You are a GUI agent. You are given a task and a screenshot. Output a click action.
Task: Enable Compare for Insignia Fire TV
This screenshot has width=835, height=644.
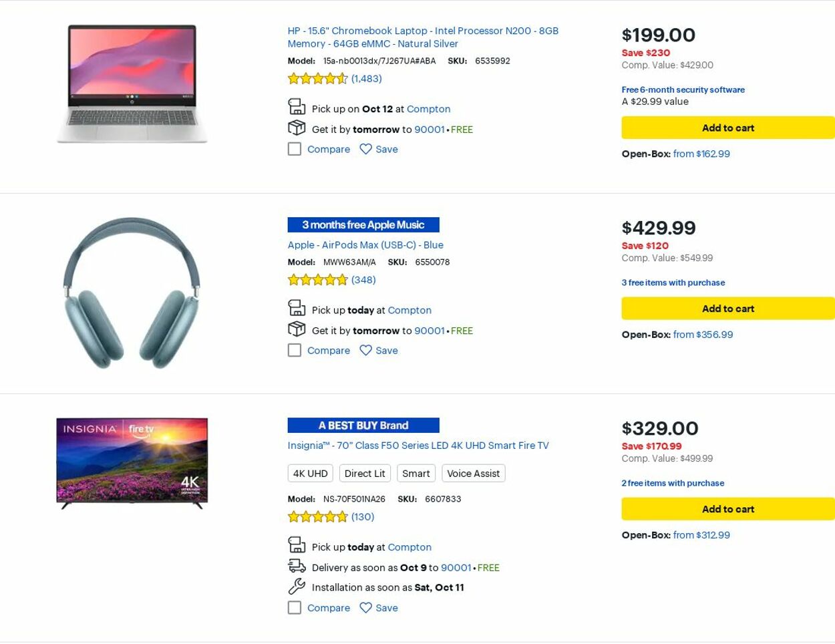(295, 607)
